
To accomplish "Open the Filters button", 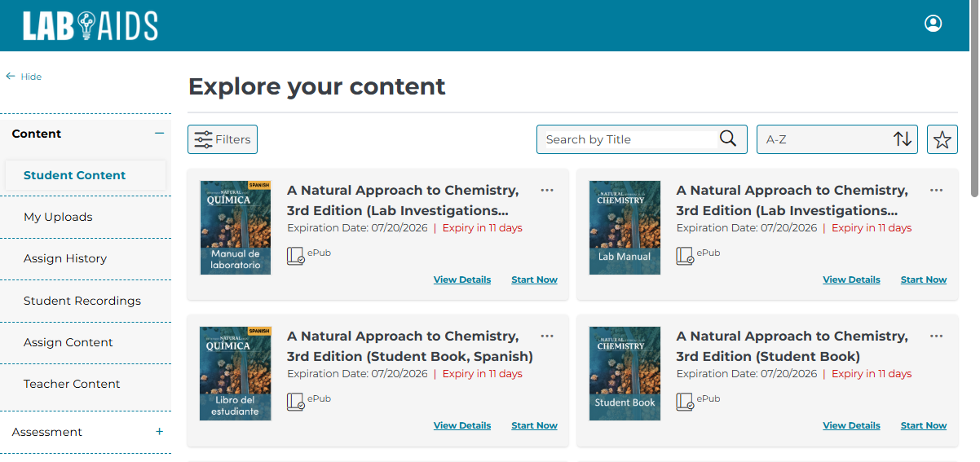I will coord(223,139).
